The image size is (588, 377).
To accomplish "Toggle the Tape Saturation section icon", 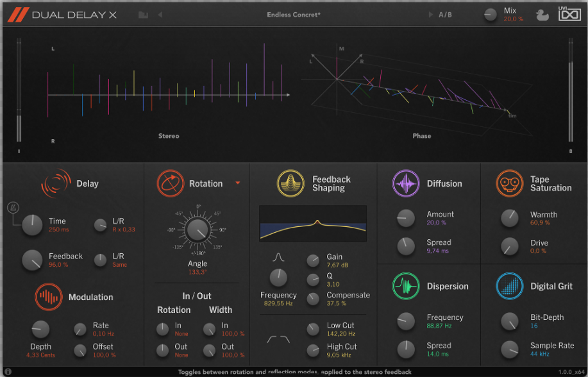I will point(509,183).
